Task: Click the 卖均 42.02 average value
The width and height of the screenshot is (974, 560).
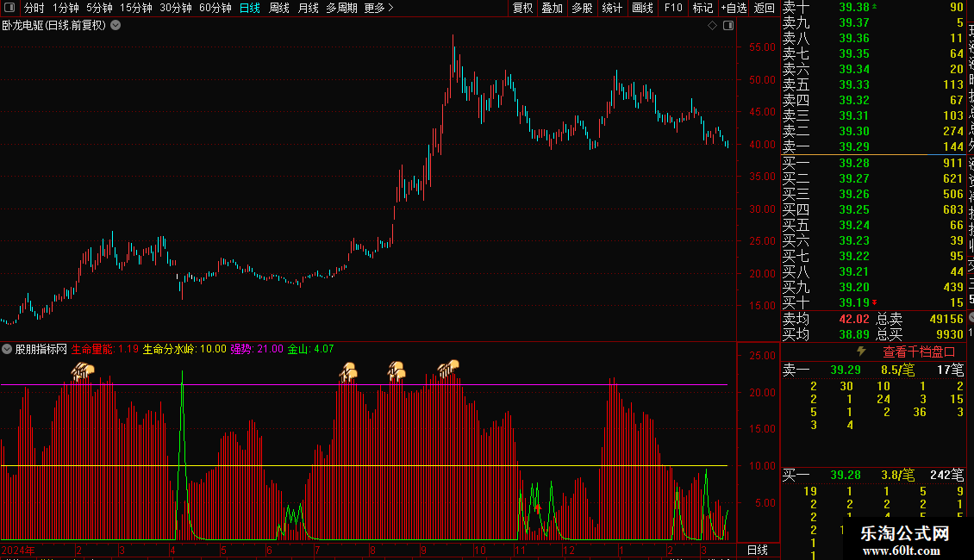Action: tap(854, 319)
